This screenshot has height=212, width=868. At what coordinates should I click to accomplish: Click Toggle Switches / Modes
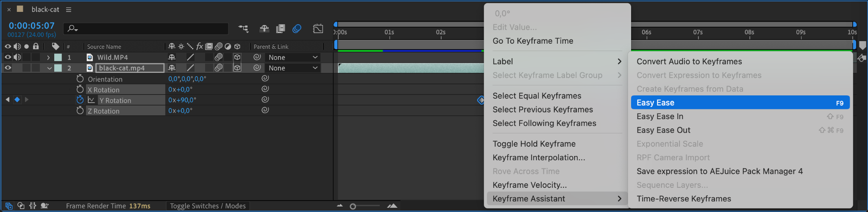tap(208, 206)
